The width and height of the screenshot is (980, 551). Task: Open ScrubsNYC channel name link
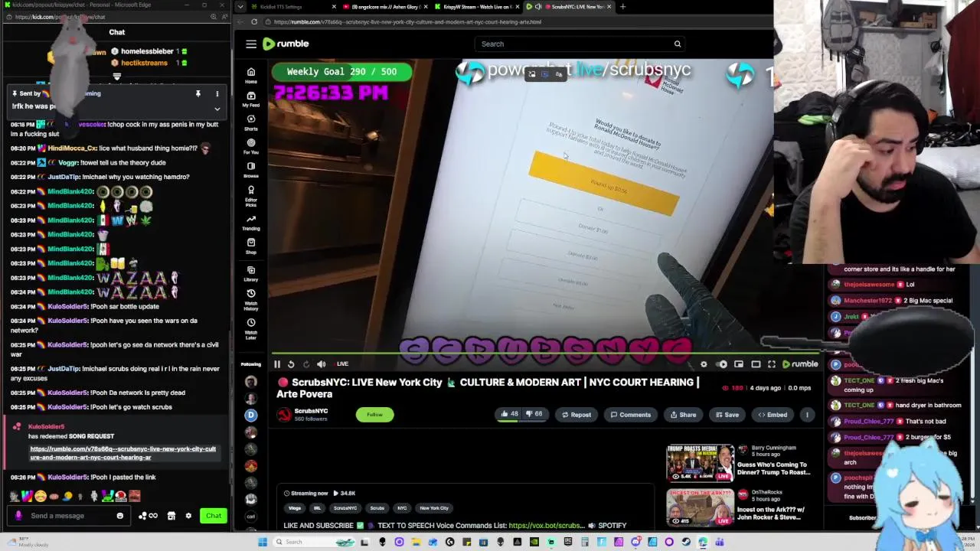311,411
